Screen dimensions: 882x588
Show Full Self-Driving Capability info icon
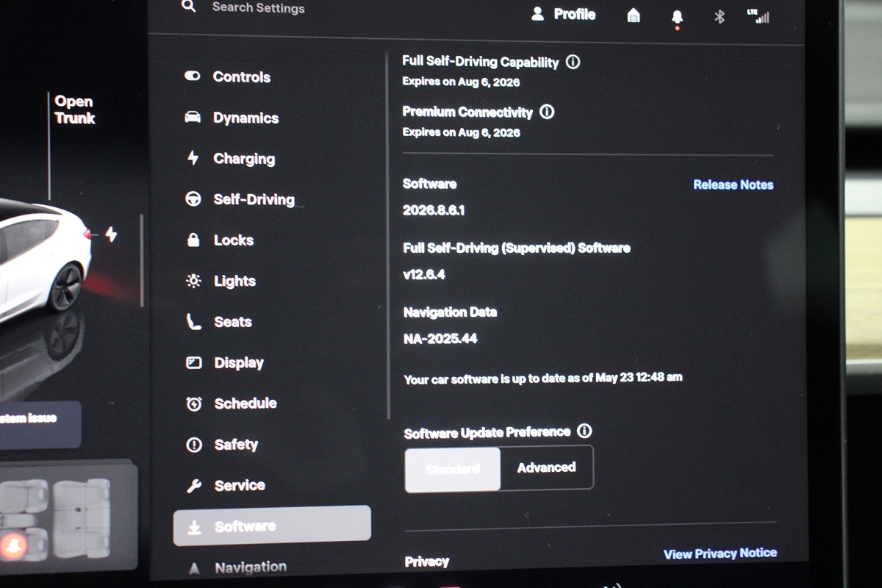[573, 62]
